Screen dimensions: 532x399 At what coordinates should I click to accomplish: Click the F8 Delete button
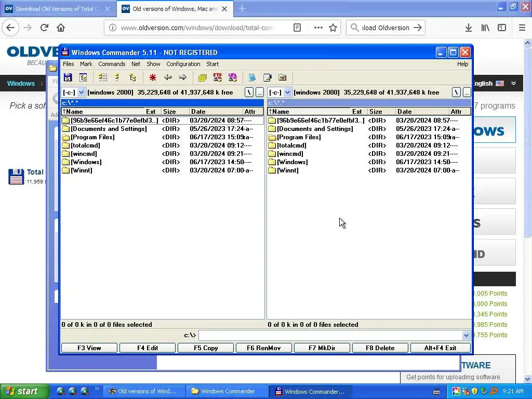pyautogui.click(x=380, y=348)
